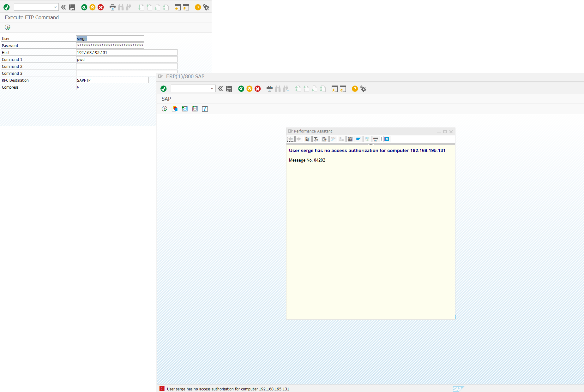Click the Message No. 04202 text
This screenshot has height=392, width=584.
307,160
